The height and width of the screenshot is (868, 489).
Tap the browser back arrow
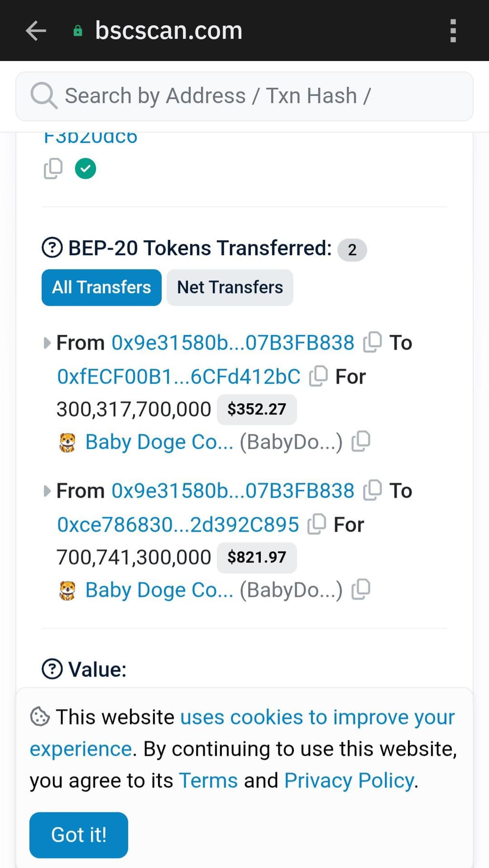tap(36, 31)
